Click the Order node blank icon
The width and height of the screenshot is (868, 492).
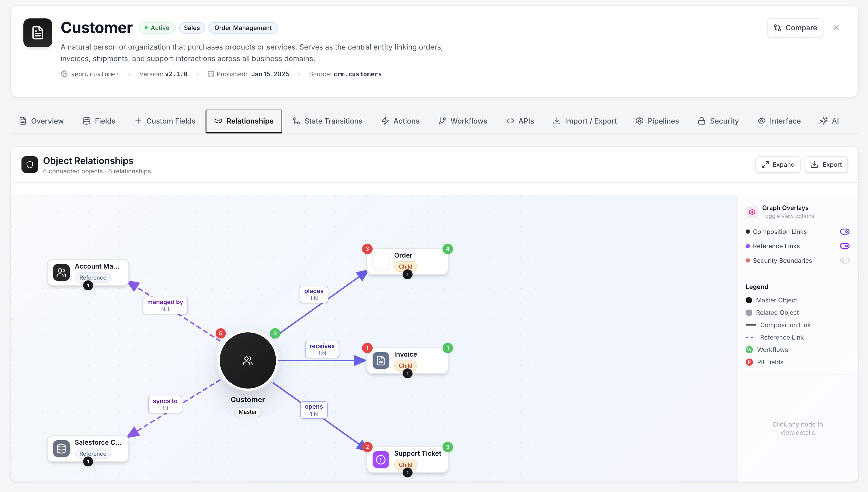[x=381, y=261]
